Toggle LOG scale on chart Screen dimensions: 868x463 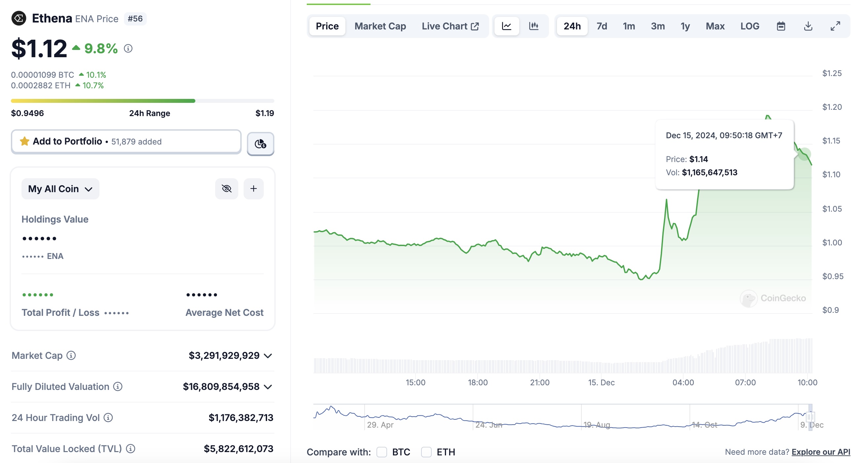coord(750,26)
